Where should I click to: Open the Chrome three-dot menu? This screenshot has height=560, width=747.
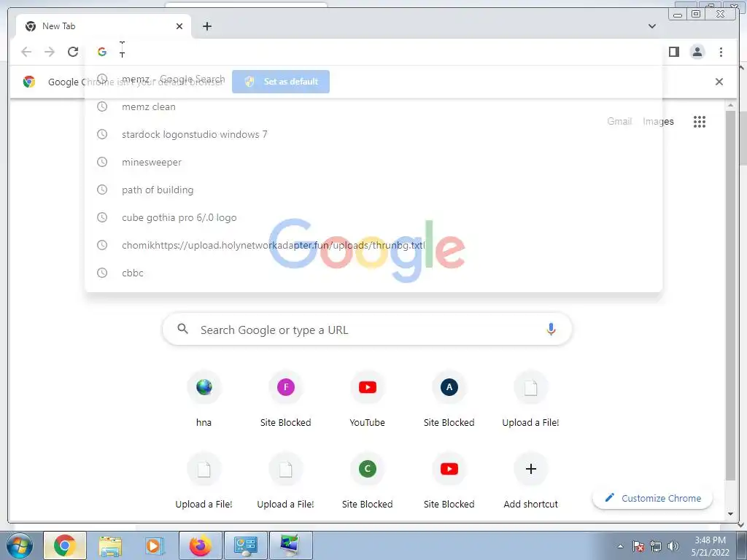[x=721, y=52]
